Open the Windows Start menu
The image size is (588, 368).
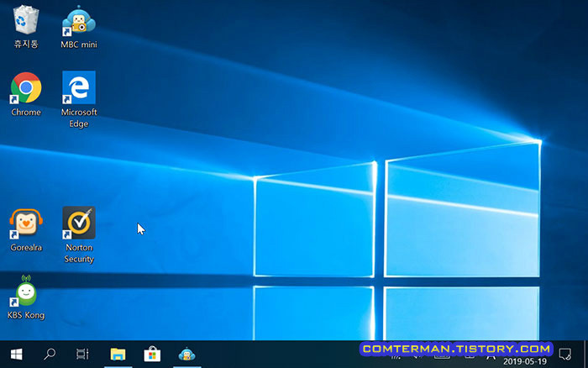click(17, 354)
